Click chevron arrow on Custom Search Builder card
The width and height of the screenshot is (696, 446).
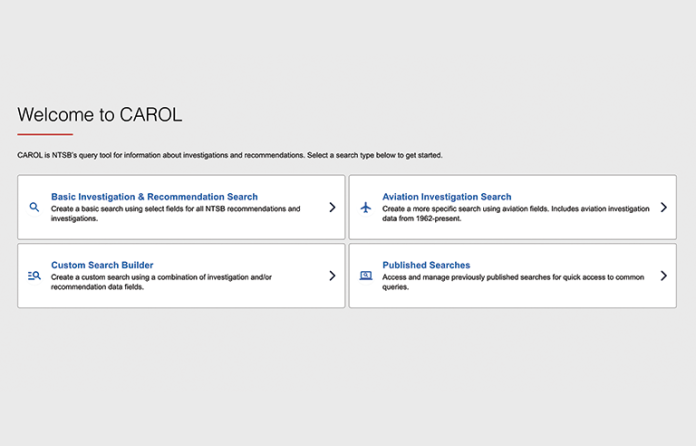click(x=332, y=276)
